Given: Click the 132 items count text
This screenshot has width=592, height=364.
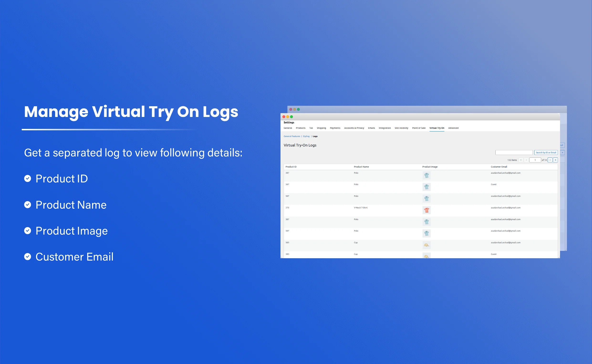Looking at the screenshot, I should 512,160.
